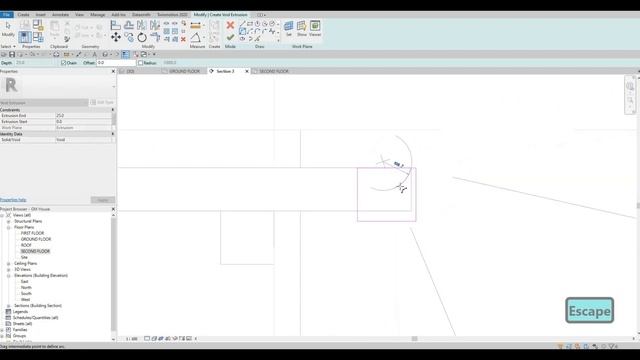Click the Move tool icon
The height and width of the screenshot is (360, 640).
point(116,38)
